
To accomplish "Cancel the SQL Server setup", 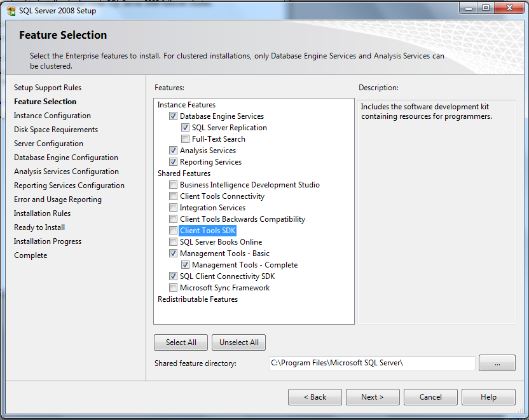I will (x=430, y=397).
